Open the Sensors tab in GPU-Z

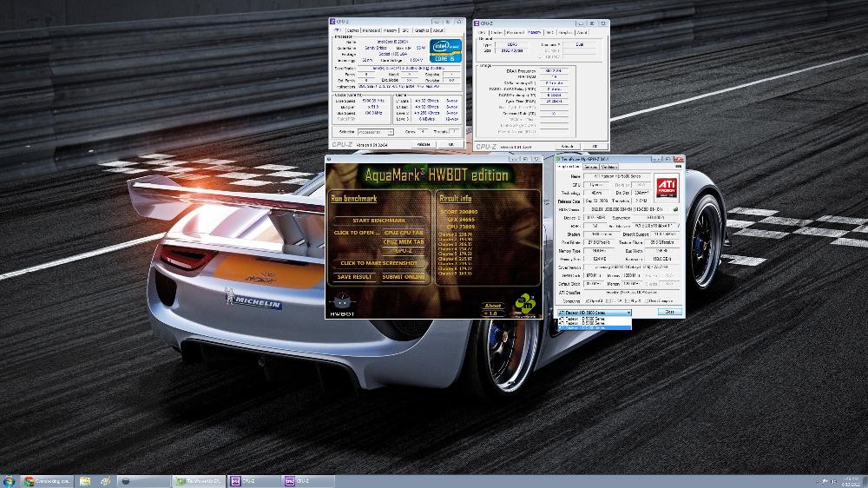(x=590, y=167)
